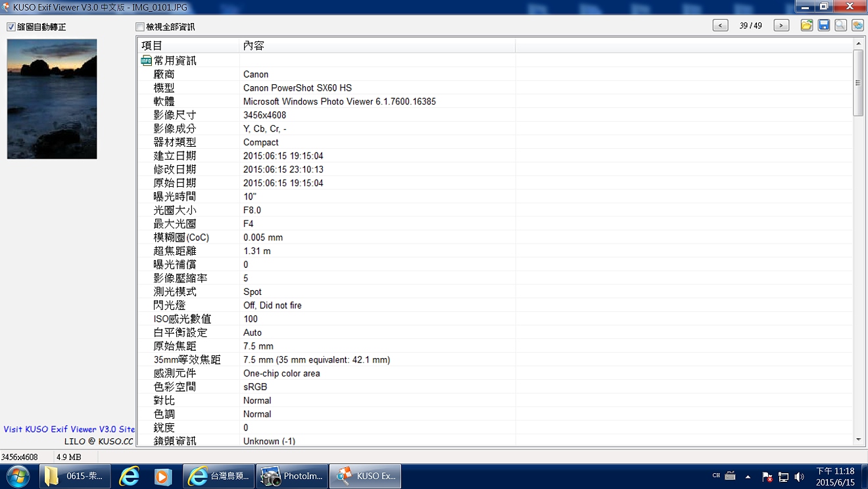Save Exif data with the blue floppy icon
Image resolution: width=868 pixels, height=489 pixels.
(x=824, y=26)
